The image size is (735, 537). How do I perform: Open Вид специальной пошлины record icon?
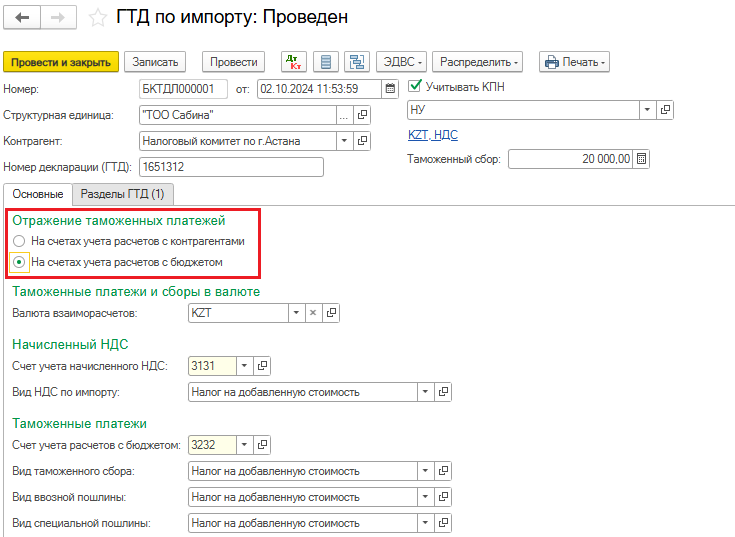coord(443,523)
